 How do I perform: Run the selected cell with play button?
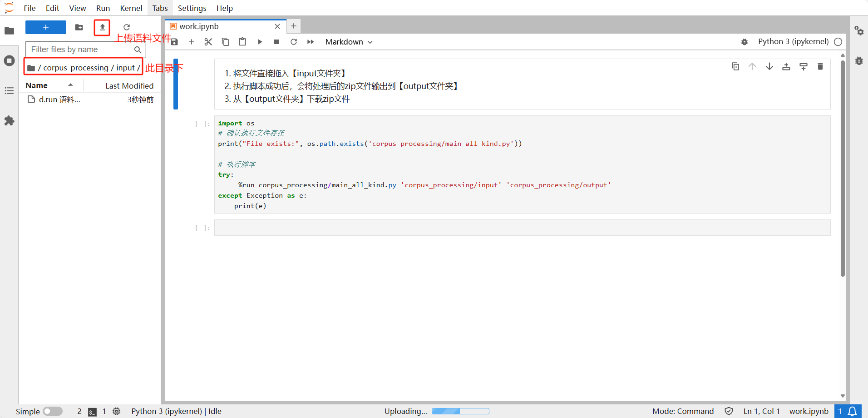(260, 42)
